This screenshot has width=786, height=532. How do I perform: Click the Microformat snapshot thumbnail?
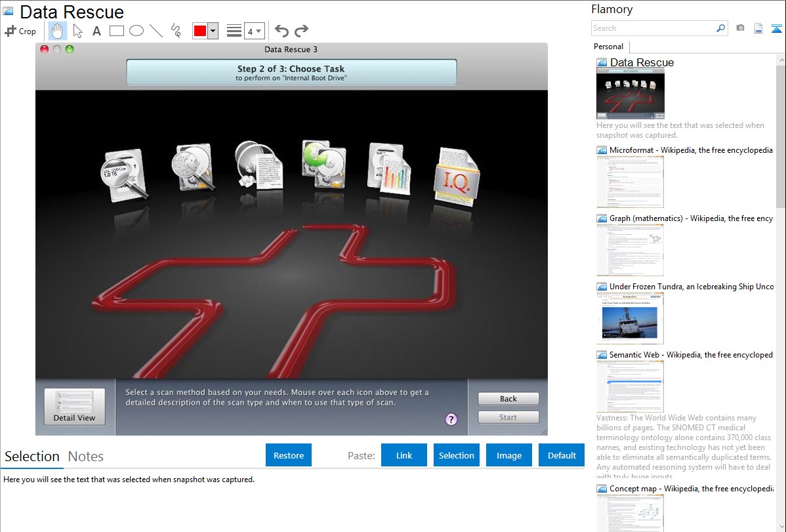630,182
